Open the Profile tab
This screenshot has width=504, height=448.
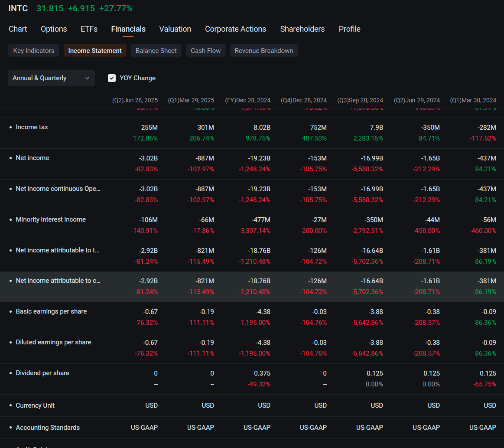(350, 29)
